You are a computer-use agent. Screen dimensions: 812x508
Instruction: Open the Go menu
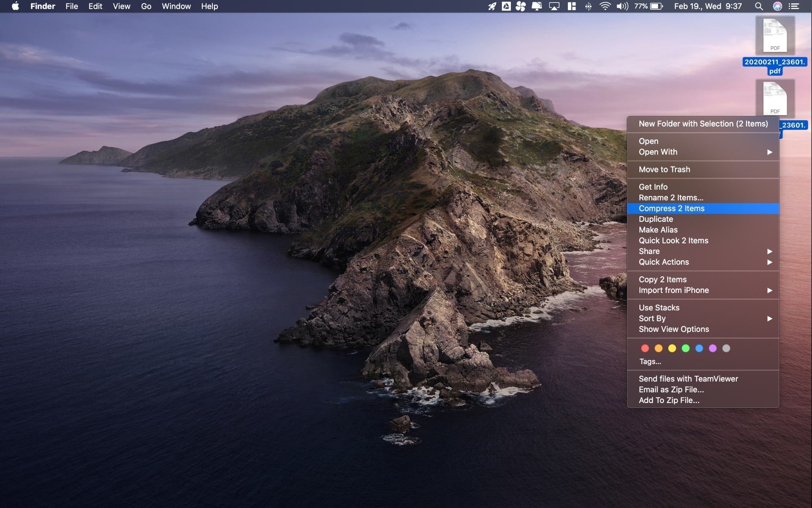coord(146,6)
